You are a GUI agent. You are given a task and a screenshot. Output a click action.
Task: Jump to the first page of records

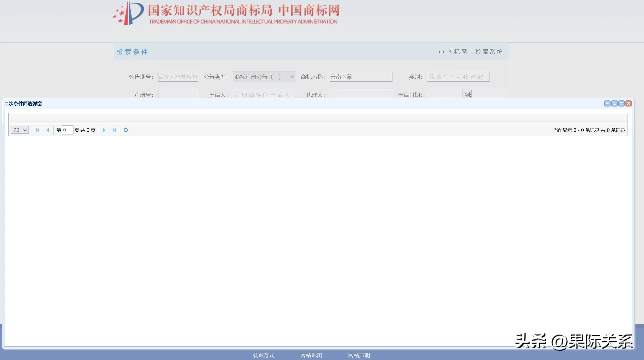[38, 130]
